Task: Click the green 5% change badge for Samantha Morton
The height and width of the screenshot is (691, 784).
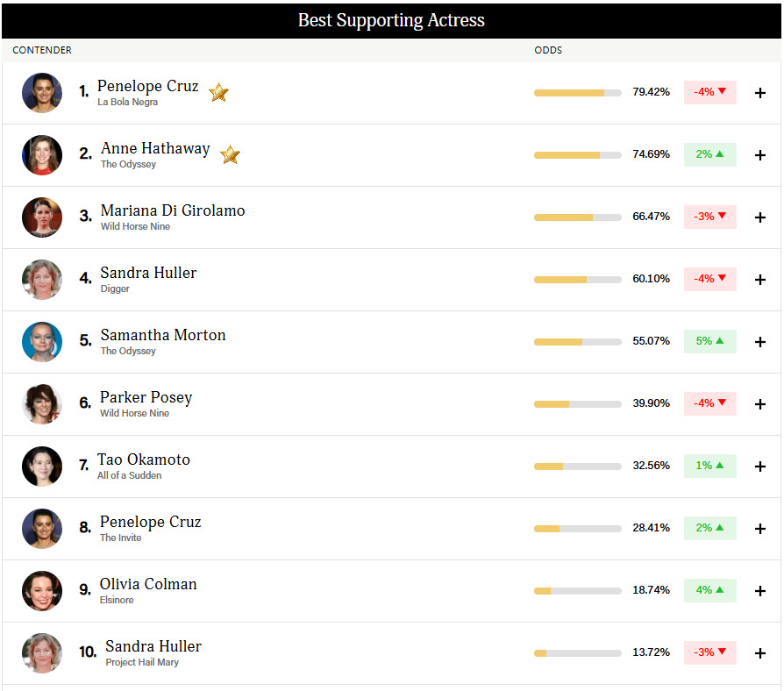Action: click(x=710, y=341)
